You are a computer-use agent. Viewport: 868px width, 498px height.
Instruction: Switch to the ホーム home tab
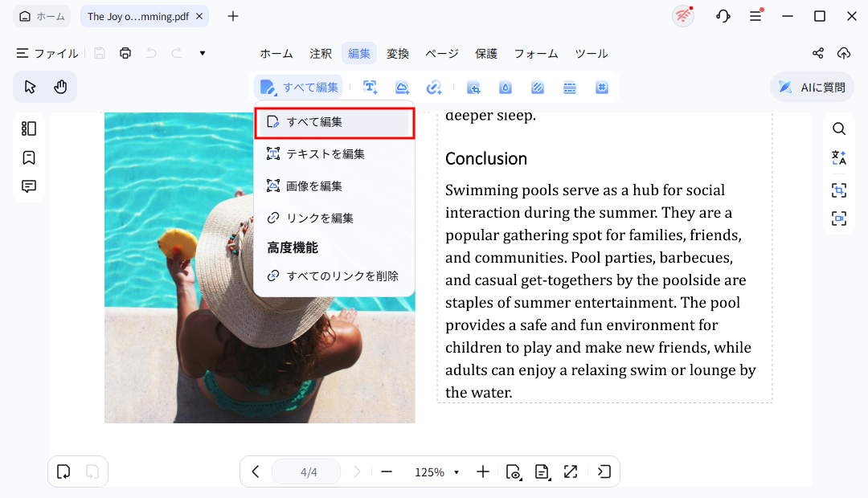42,17
